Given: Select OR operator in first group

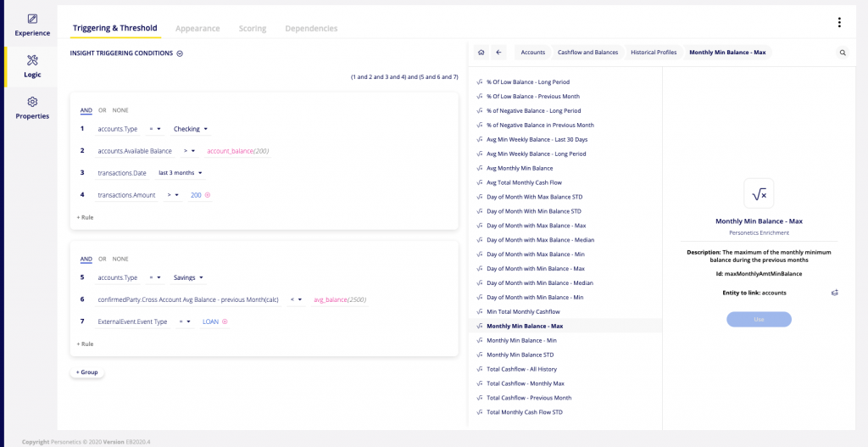Looking at the screenshot, I should pos(103,110).
